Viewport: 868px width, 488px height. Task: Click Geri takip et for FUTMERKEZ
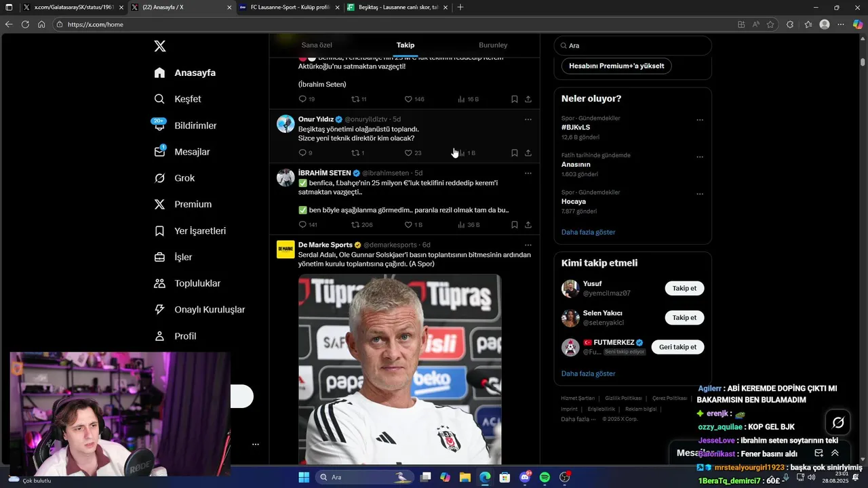677,347
